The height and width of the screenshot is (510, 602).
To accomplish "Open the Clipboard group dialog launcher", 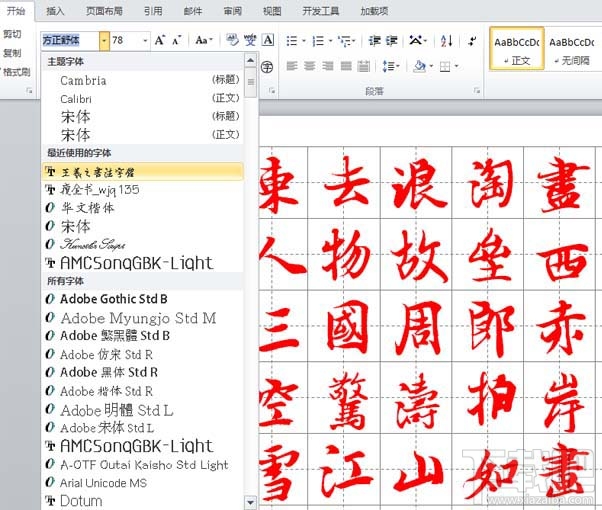I will (29, 91).
